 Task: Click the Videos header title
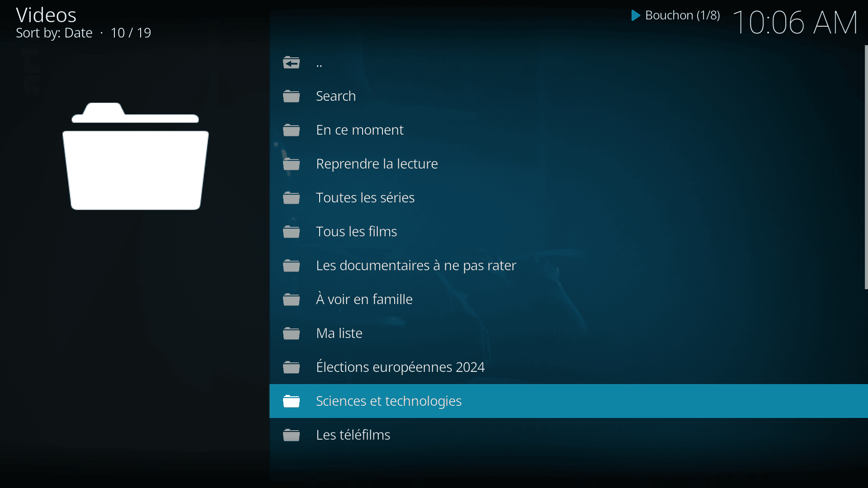click(46, 15)
